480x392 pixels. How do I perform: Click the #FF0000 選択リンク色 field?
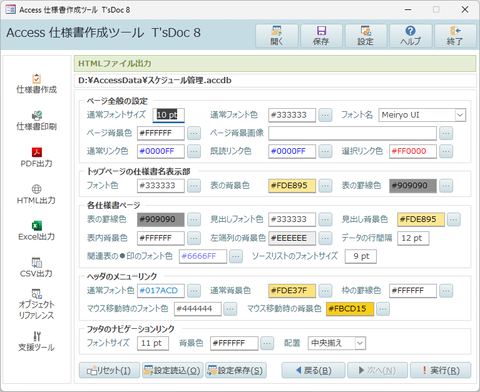(413, 151)
